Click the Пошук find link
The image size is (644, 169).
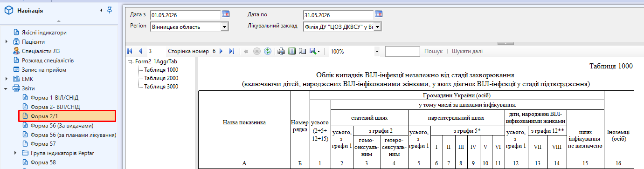pyautogui.click(x=433, y=51)
